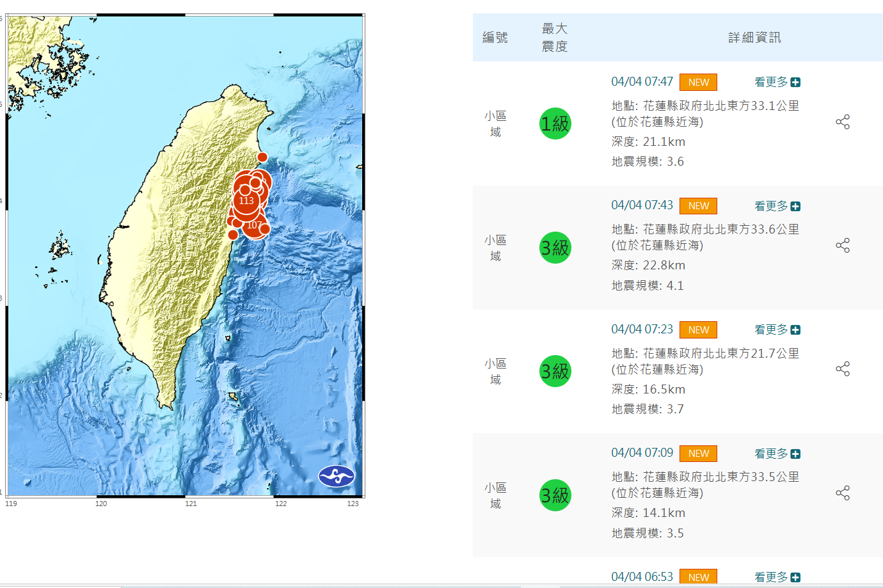Expand 看更多 for the 07:47 earthquake
The height and width of the screenshot is (588, 883).
[x=777, y=83]
